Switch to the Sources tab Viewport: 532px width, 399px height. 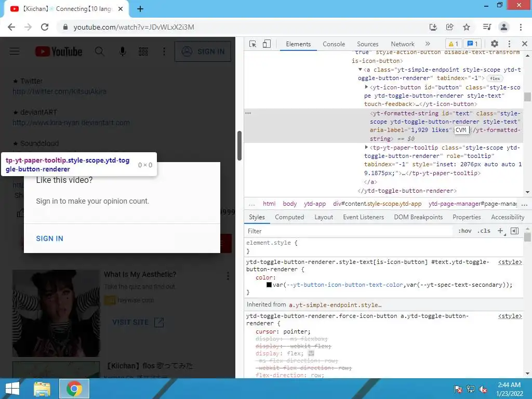click(367, 44)
